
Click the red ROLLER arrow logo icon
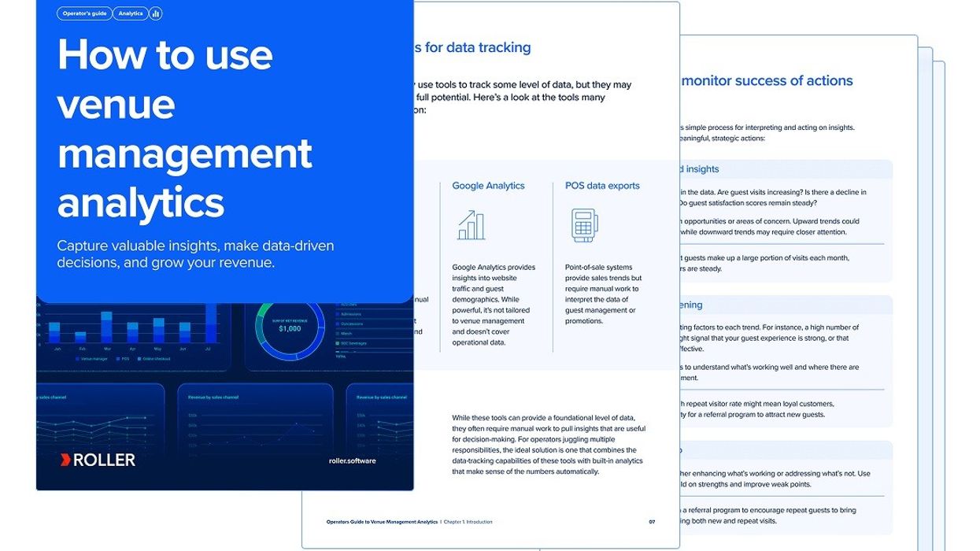[65, 460]
